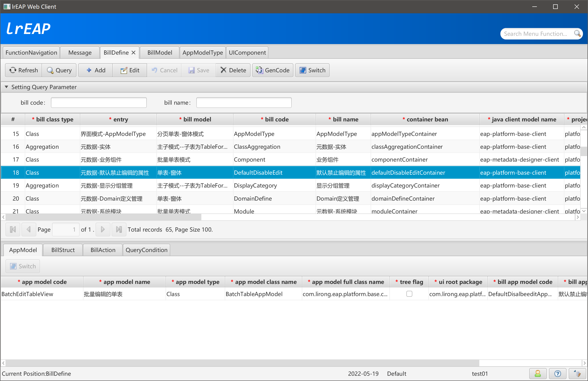Sort by the app model code column

pos(42,282)
